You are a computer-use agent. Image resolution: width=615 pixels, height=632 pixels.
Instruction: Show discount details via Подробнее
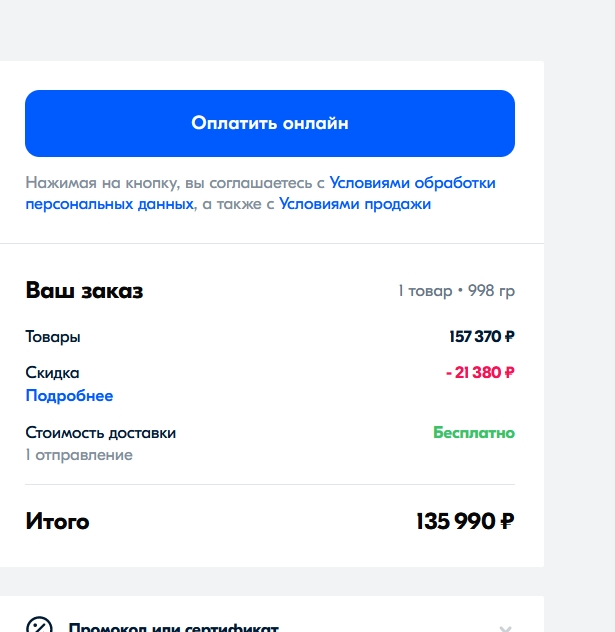pyautogui.click(x=69, y=396)
